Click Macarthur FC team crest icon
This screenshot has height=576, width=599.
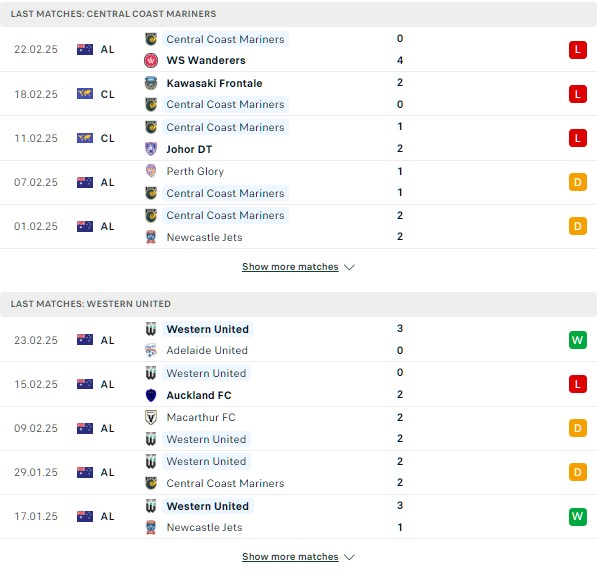click(151, 417)
